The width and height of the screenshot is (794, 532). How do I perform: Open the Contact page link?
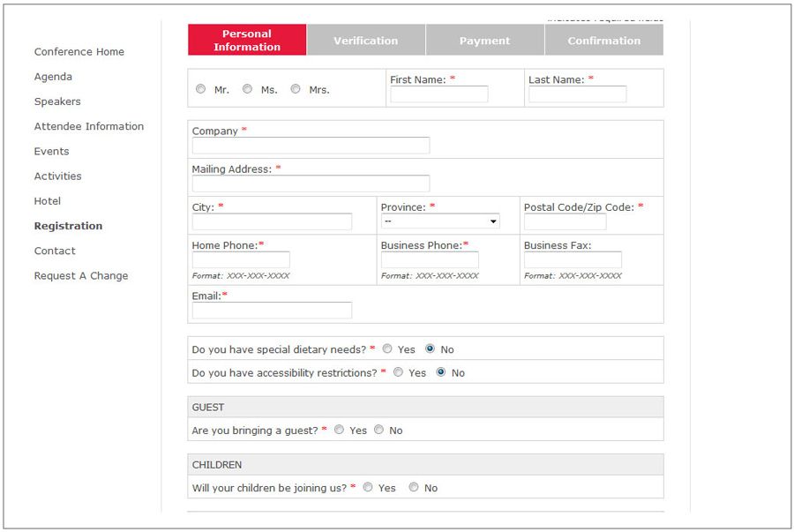point(55,251)
